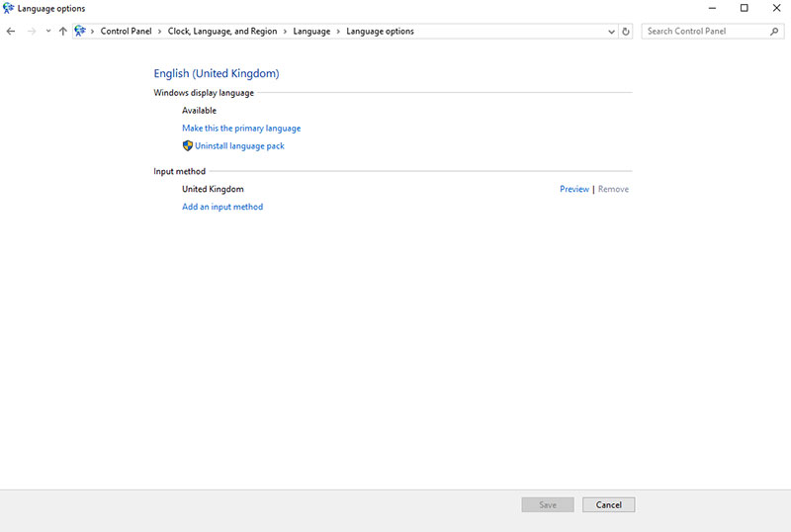
Task: Navigate to Control Panel breadcrumb
Action: [x=126, y=32]
